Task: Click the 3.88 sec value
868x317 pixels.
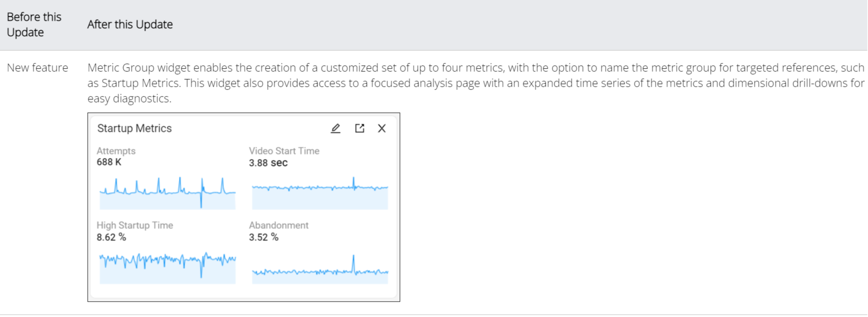Action: (x=268, y=163)
